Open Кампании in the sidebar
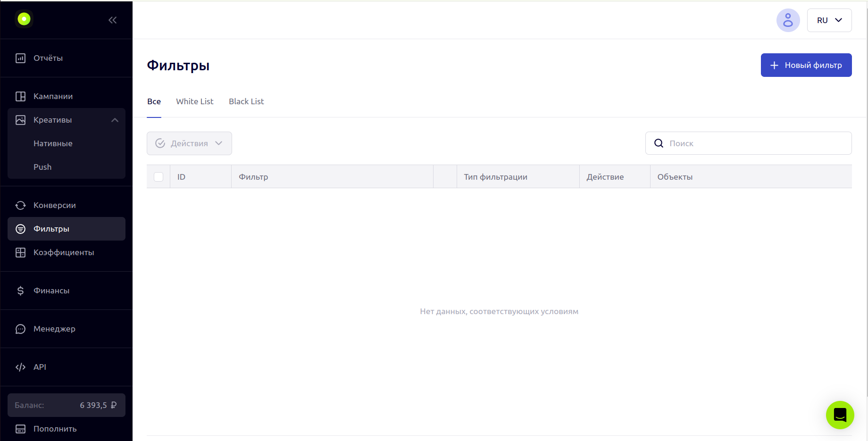The width and height of the screenshot is (868, 441). point(67,96)
